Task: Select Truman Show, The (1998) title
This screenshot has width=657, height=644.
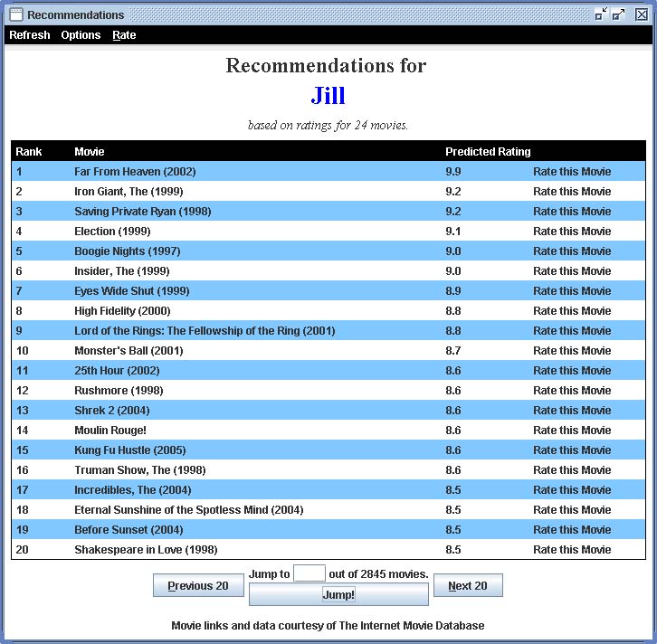Action: (140, 469)
